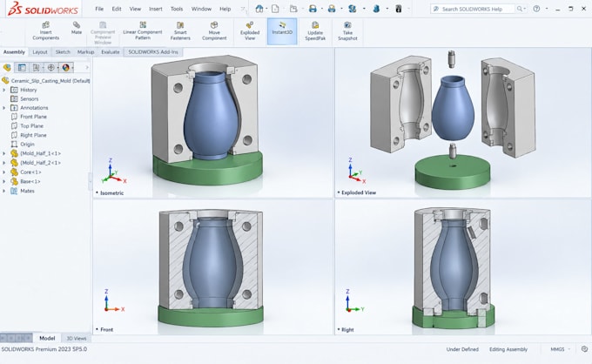Open Linear Component Pattern tool
Viewport: 592px width, 364px height.
tap(143, 30)
